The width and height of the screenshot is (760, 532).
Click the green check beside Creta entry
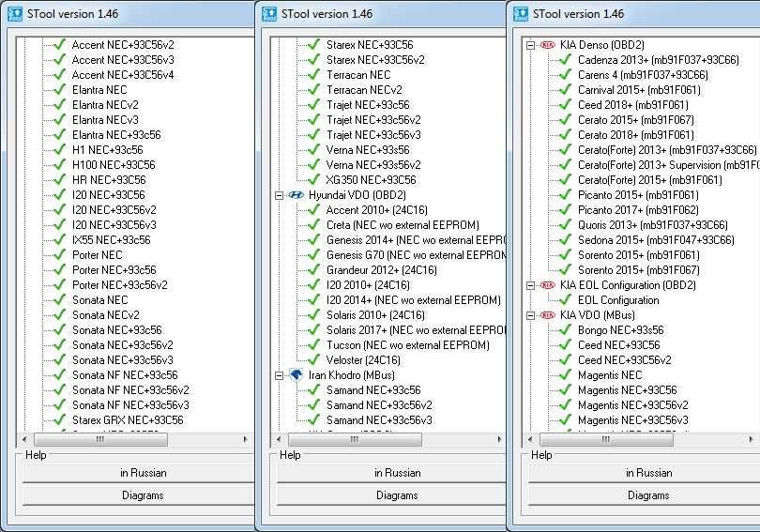click(x=313, y=225)
